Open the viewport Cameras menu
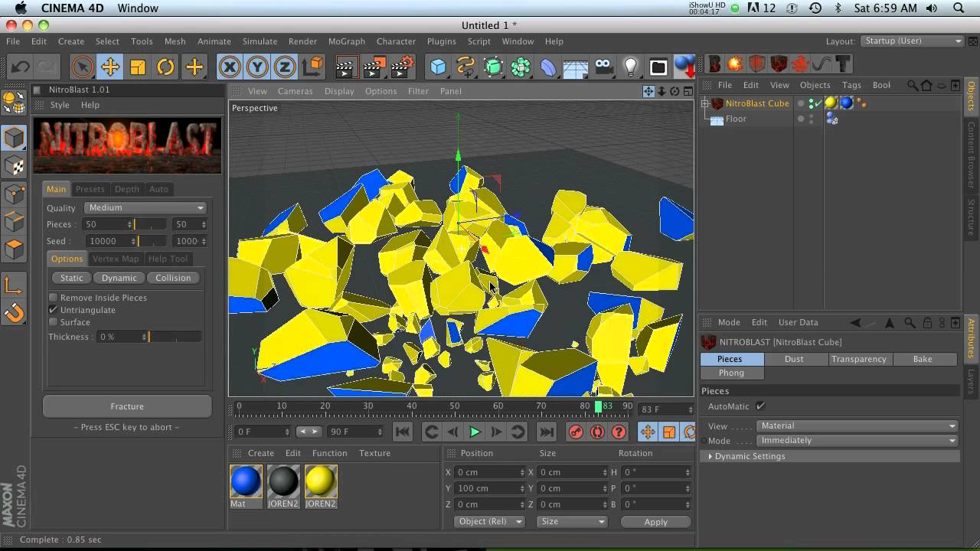This screenshot has height=551, width=980. coord(296,91)
